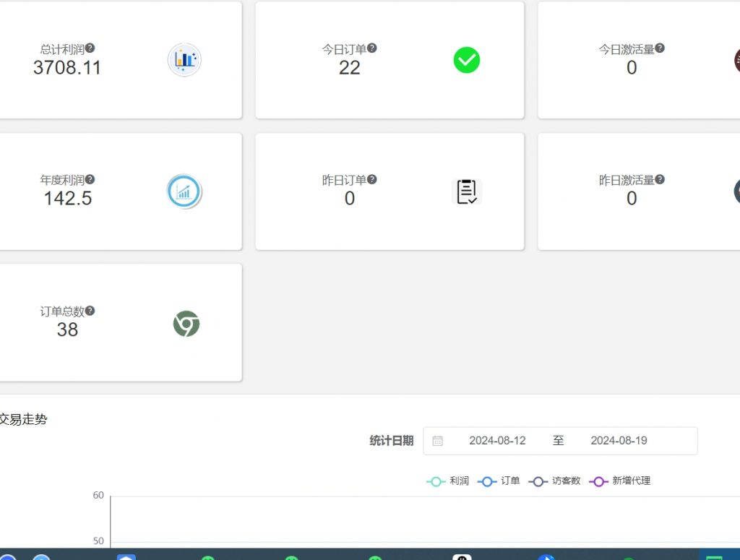Viewport: 740px width, 560px height.
Task: Click the green checkmark icon for 今日订单
Action: pyautogui.click(x=467, y=60)
